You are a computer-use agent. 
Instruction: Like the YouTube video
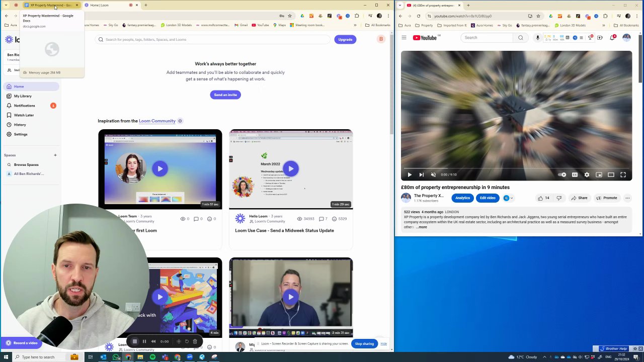coord(543,198)
